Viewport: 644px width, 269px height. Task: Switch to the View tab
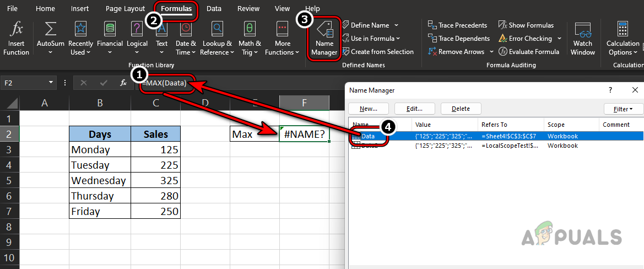[282, 8]
